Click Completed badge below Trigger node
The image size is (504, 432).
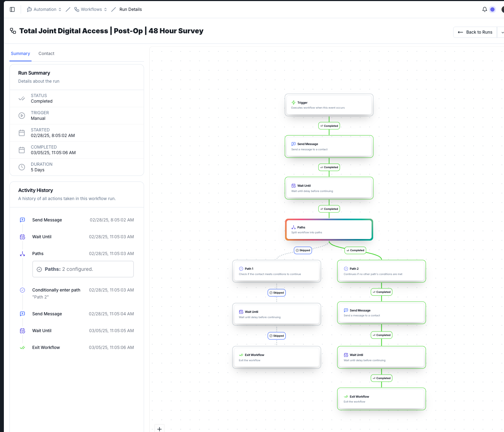(x=329, y=126)
